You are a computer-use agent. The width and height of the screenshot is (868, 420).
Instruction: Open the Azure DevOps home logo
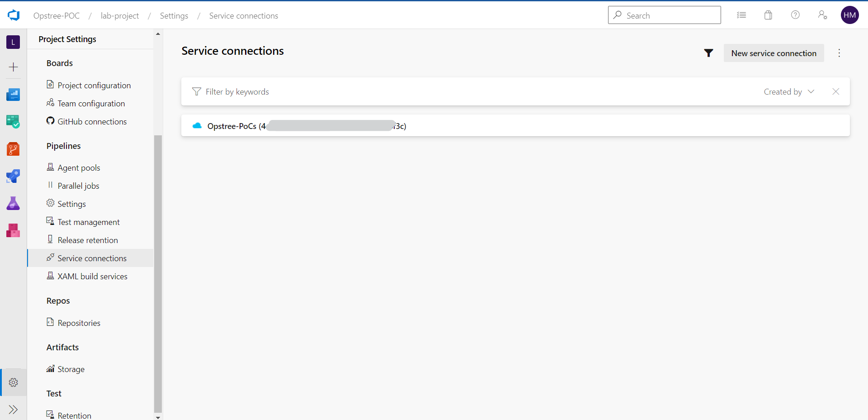14,15
